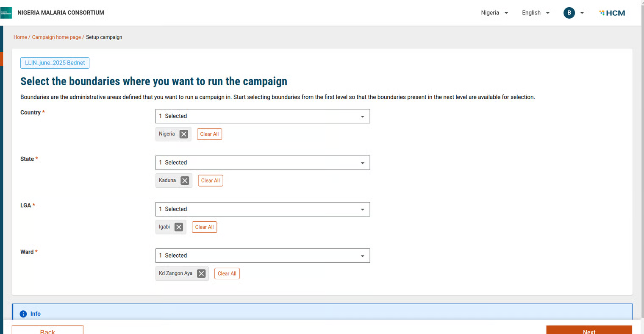Clear all selected wards
This screenshot has height=334, width=644.
point(227,274)
